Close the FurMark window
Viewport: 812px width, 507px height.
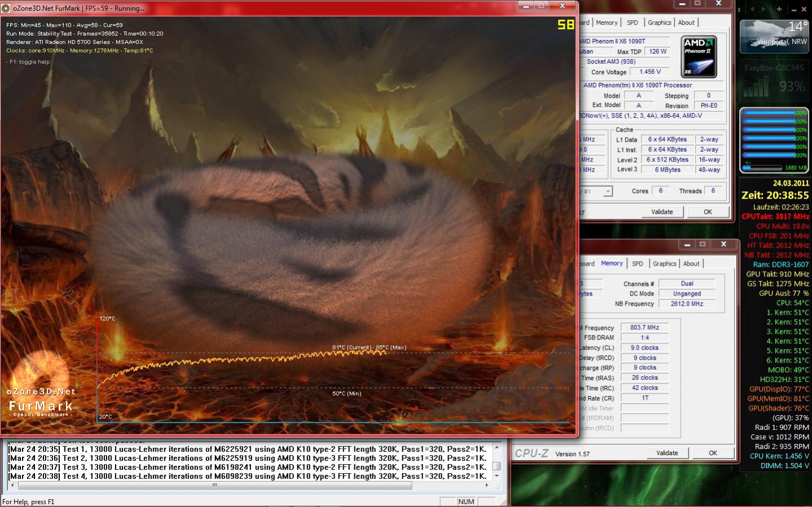click(x=563, y=6)
